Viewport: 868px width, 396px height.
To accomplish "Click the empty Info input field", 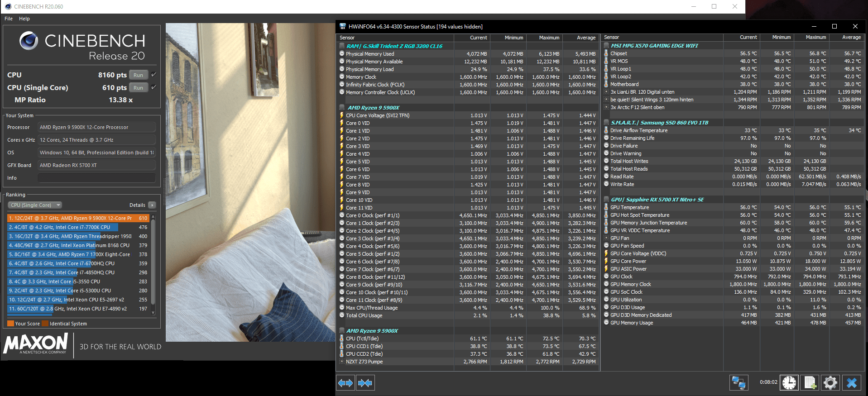I will 96,178.
